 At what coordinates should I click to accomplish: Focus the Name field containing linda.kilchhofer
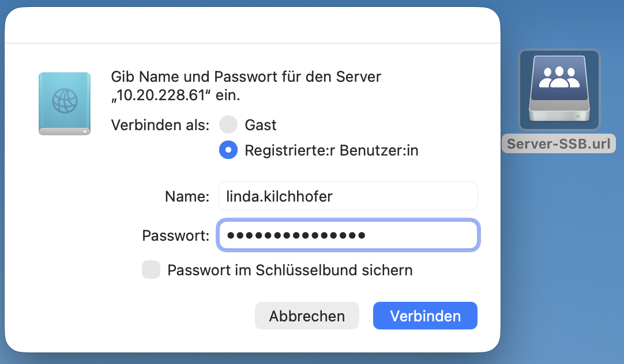coord(348,196)
